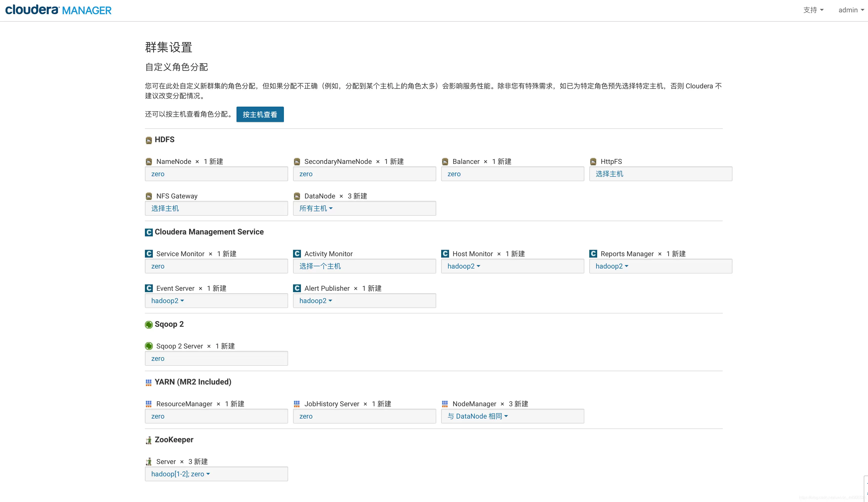Screen dimensions: 868x502
Task: Click the Cloudera Management Service section icon
Action: click(x=149, y=232)
